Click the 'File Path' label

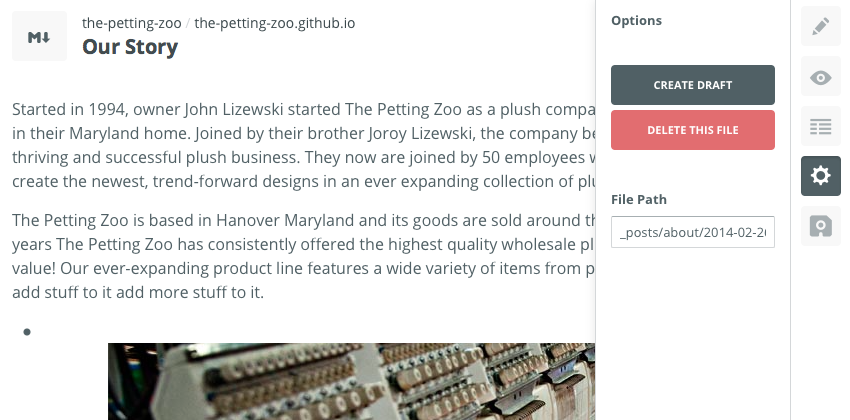638,199
